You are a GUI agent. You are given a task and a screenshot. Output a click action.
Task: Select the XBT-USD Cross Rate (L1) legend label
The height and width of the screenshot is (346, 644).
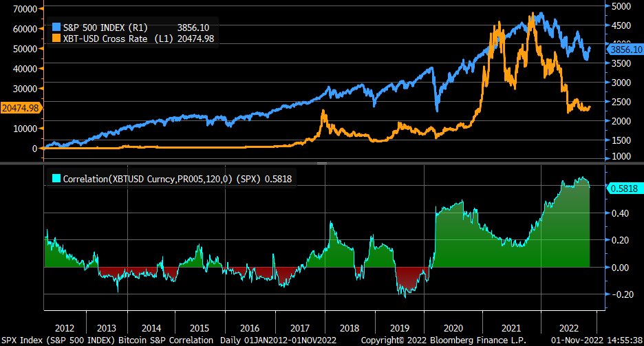tap(118, 39)
